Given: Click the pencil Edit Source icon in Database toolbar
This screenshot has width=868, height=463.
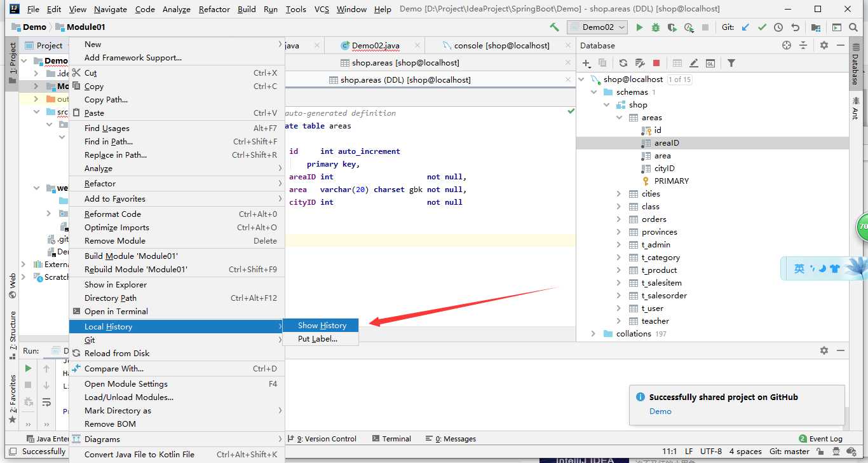Looking at the screenshot, I should (694, 63).
